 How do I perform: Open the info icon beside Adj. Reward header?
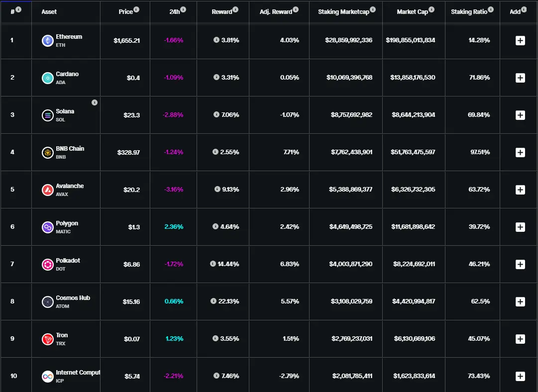click(x=296, y=9)
